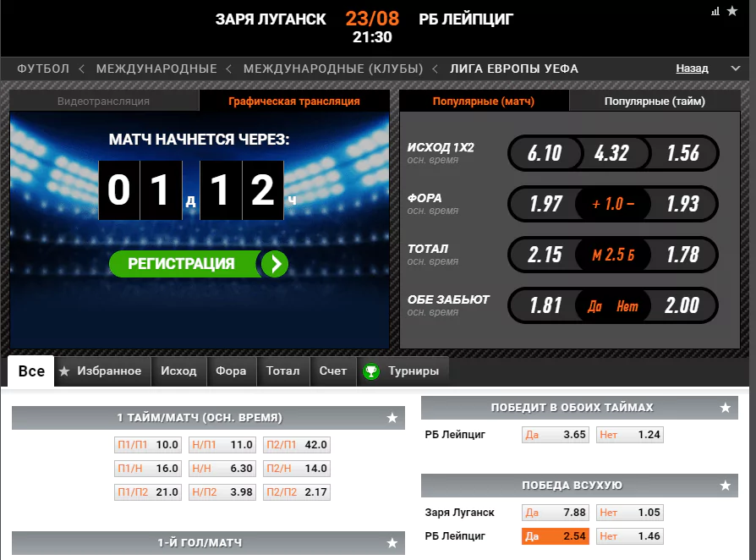Choose total over 2.5 at 1.78
The height and width of the screenshot is (560, 756).
pyautogui.click(x=682, y=255)
